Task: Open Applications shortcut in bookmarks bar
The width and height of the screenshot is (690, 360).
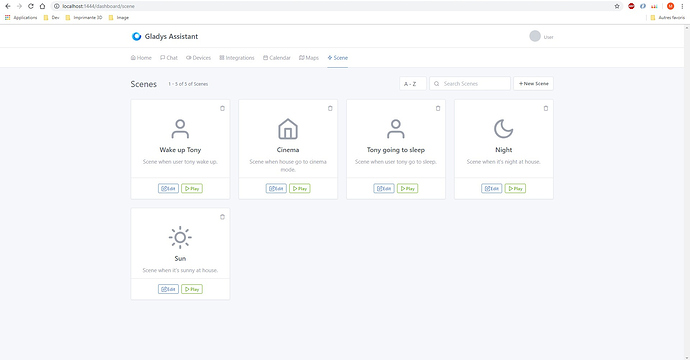Action: pyautogui.click(x=21, y=18)
